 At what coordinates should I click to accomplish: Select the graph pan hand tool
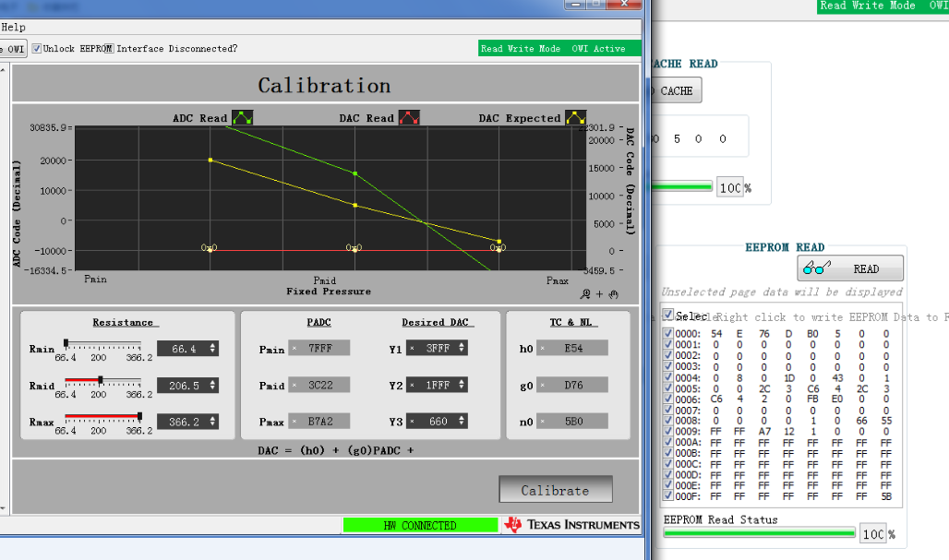tap(614, 294)
